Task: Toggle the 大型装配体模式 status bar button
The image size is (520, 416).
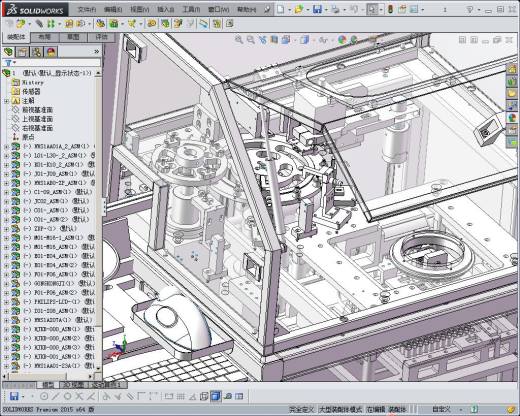Action: [x=340, y=409]
